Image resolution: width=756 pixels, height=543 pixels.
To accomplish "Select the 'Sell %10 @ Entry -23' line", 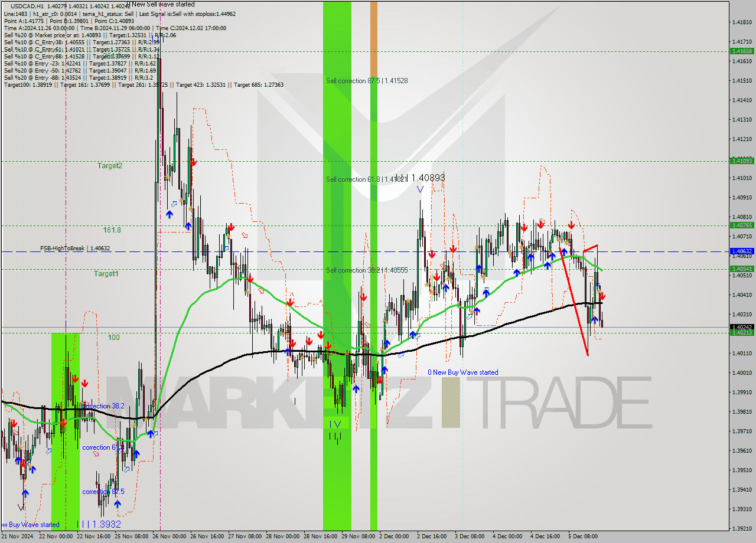I will [80, 63].
